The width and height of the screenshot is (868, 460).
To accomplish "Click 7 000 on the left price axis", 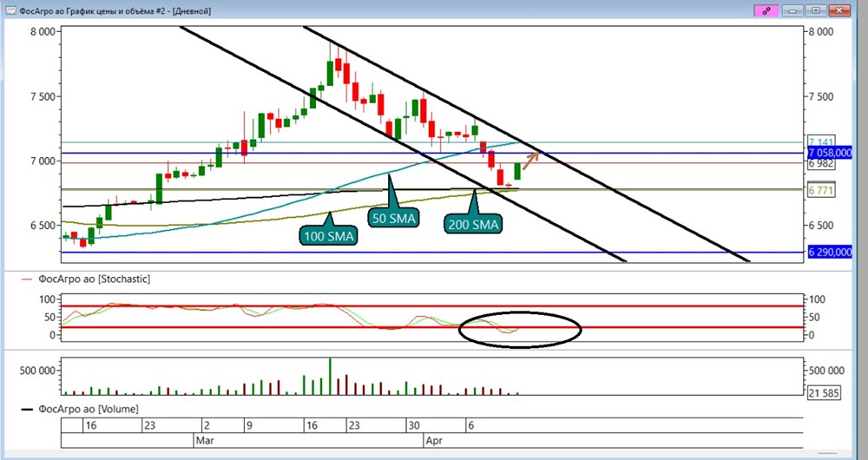I will pos(42,161).
